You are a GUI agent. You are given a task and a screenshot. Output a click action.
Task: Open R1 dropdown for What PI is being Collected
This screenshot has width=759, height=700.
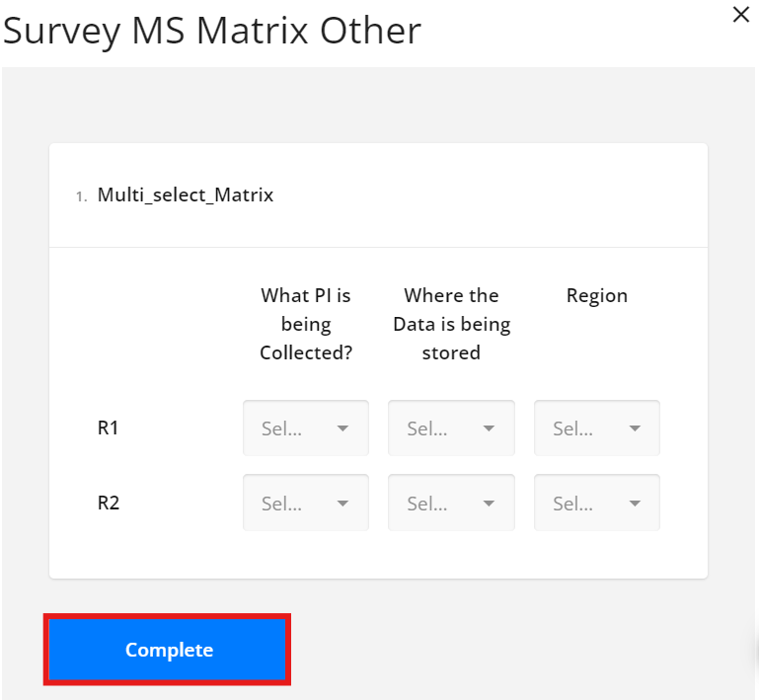pos(306,428)
